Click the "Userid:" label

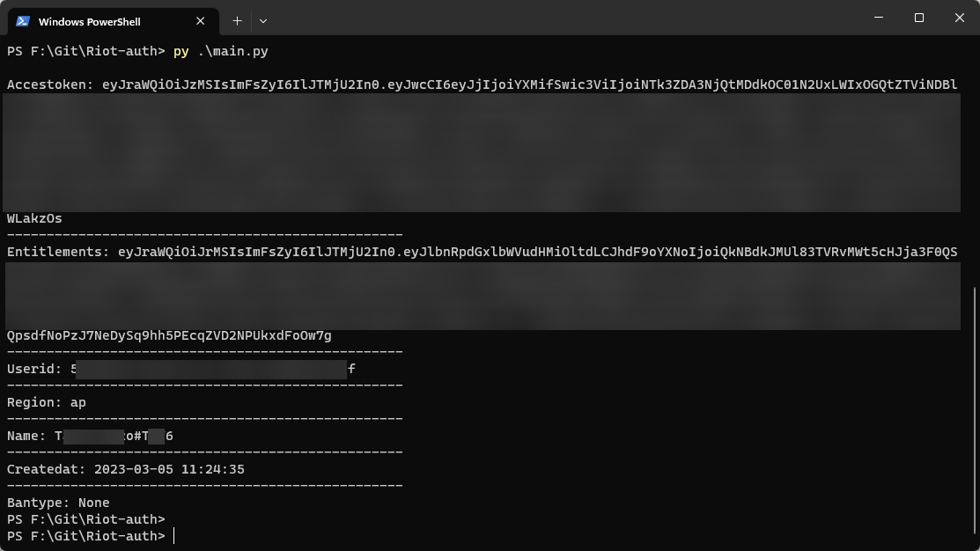pos(34,369)
